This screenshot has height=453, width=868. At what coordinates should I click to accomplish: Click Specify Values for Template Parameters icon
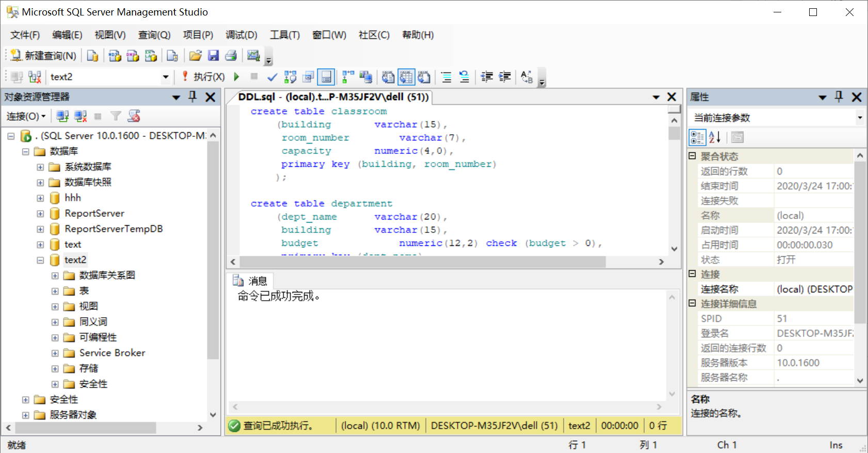(x=527, y=77)
